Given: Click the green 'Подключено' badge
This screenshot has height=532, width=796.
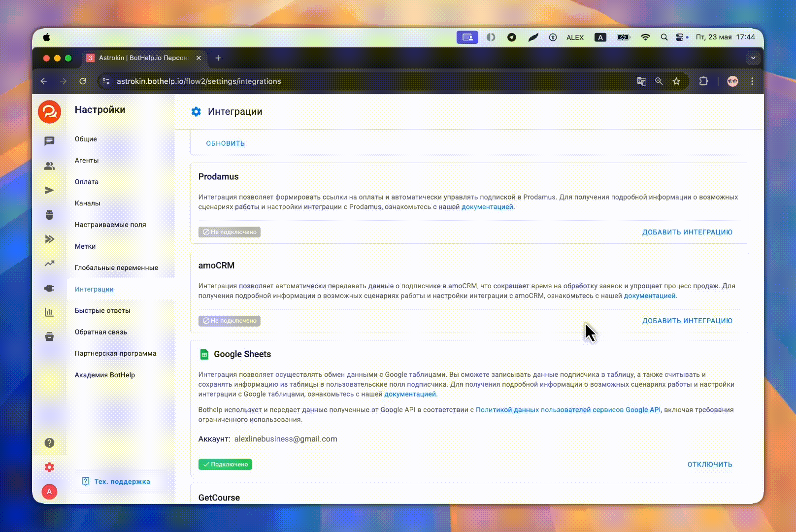Looking at the screenshot, I should pos(225,465).
